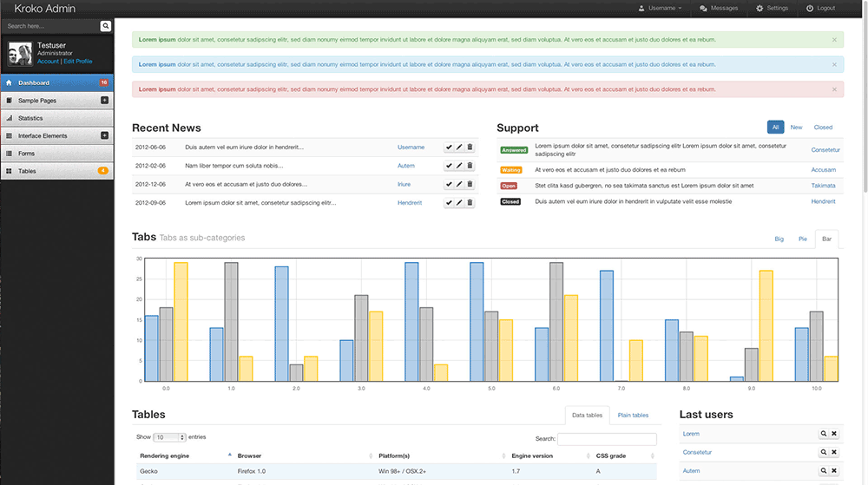
Task: Open the Show entries count dropdown
Action: [170, 437]
